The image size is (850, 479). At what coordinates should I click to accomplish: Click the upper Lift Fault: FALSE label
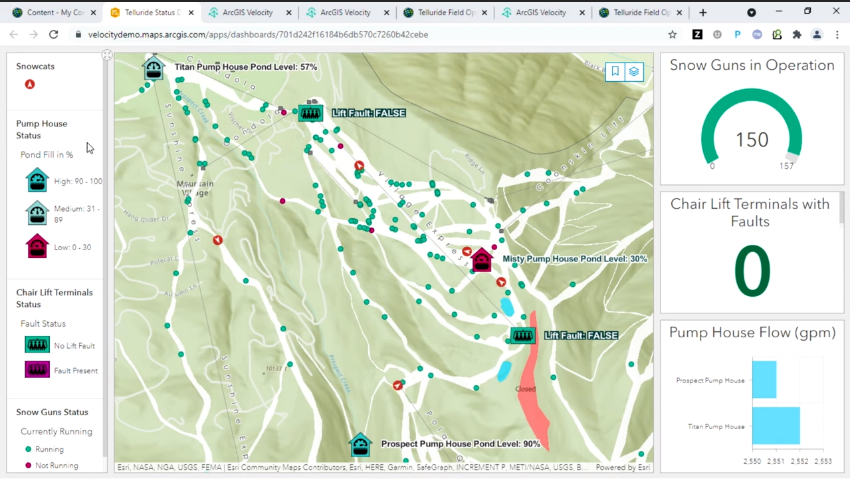[x=369, y=113]
